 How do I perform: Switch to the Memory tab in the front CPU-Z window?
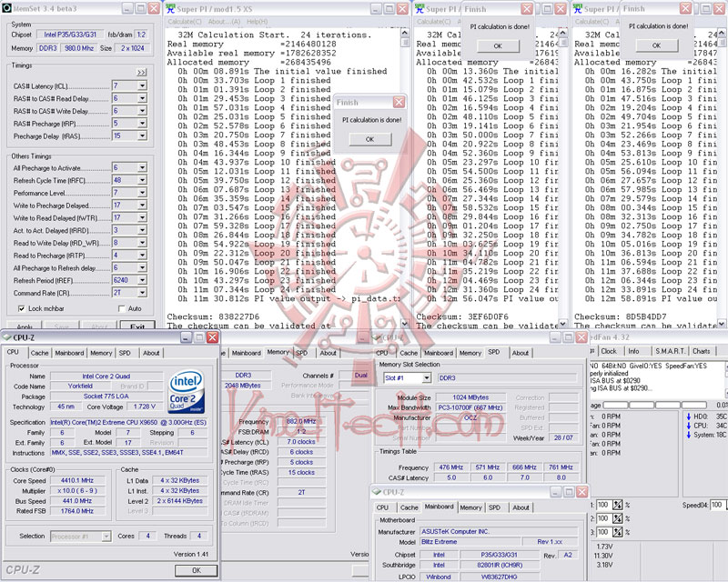(101, 353)
